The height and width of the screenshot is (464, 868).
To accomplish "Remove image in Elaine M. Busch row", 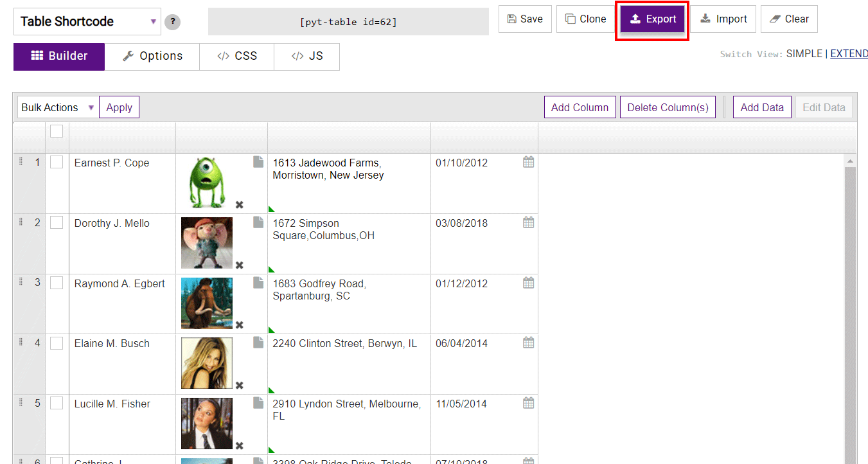I will point(240,386).
